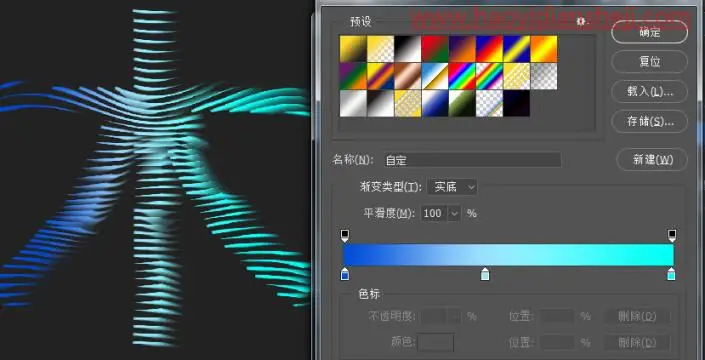Click 删除(D) in the 颜色 row
Screen dimensions: 705x360
(637, 343)
